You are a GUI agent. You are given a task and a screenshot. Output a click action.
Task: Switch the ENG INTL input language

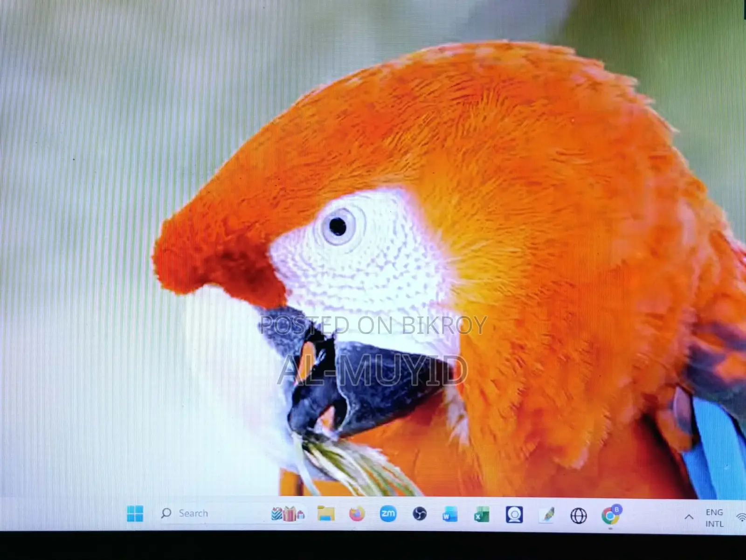(x=714, y=518)
